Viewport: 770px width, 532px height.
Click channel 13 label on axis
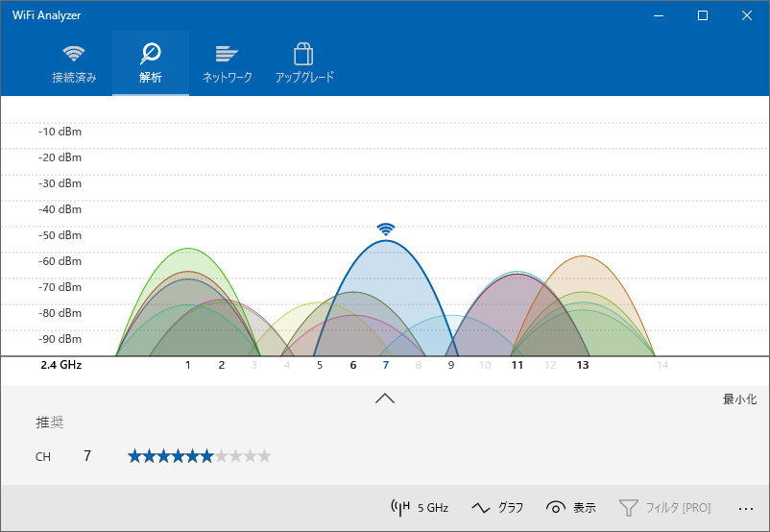click(x=583, y=365)
